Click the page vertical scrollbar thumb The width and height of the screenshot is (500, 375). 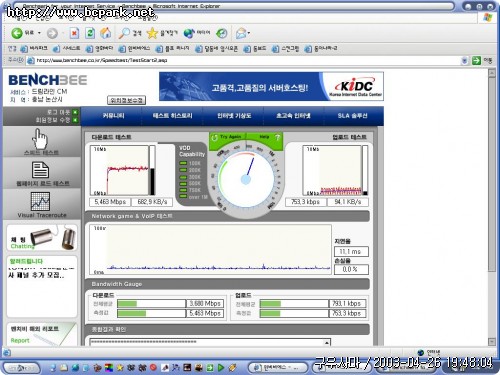(492, 175)
